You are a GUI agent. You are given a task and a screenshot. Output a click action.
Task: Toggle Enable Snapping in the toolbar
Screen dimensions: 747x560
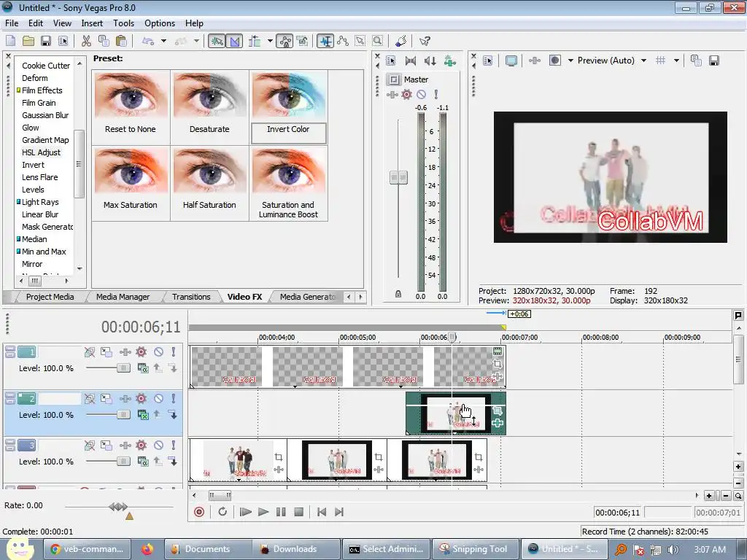point(217,41)
